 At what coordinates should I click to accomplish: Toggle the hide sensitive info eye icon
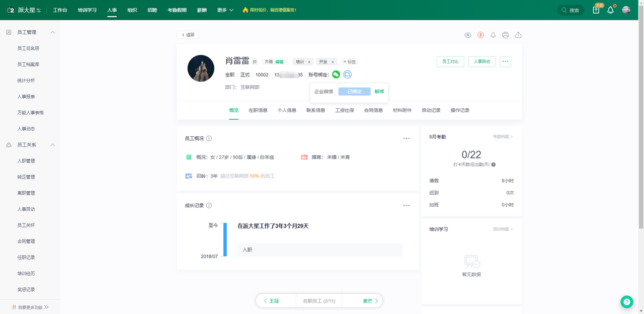tap(467, 35)
